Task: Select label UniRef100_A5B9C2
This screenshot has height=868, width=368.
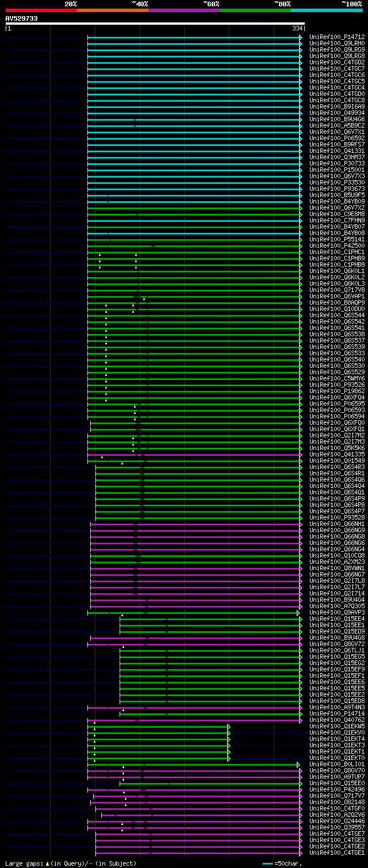Action: [x=337, y=125]
